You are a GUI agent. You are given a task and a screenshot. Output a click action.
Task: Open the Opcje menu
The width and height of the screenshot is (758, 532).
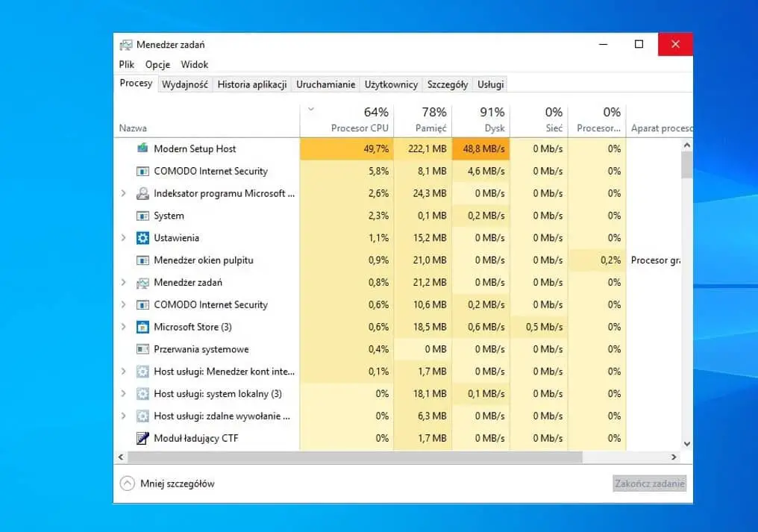pos(157,64)
